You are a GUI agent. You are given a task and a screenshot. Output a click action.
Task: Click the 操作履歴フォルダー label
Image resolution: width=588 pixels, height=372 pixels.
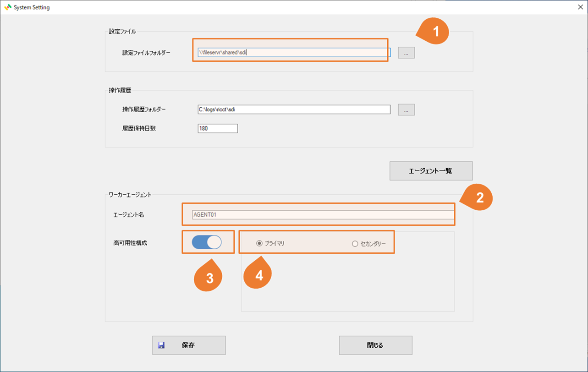[144, 109]
